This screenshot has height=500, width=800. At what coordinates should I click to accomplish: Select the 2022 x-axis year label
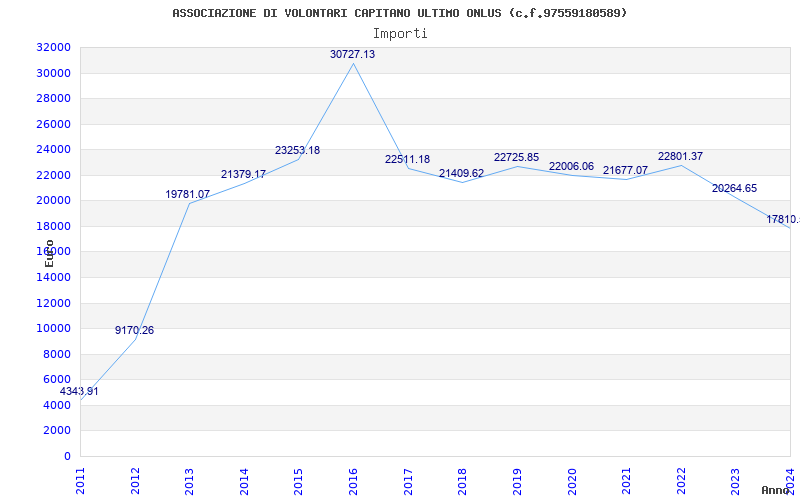pyautogui.click(x=681, y=481)
